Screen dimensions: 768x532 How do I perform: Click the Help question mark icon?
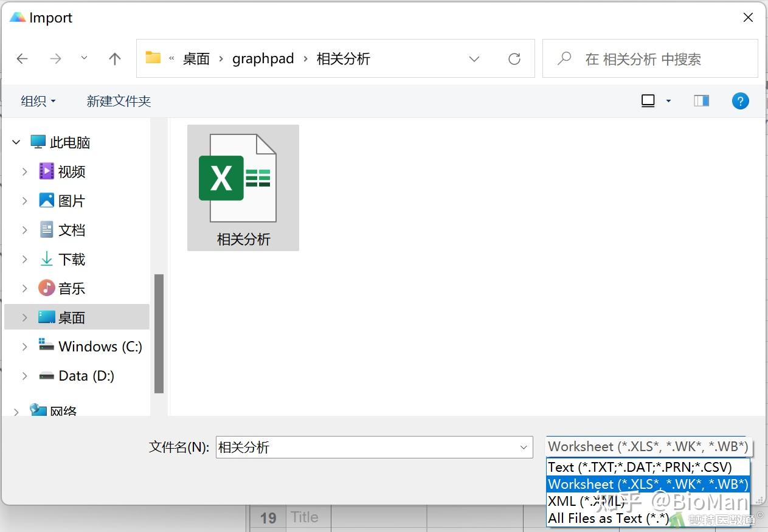[x=740, y=100]
